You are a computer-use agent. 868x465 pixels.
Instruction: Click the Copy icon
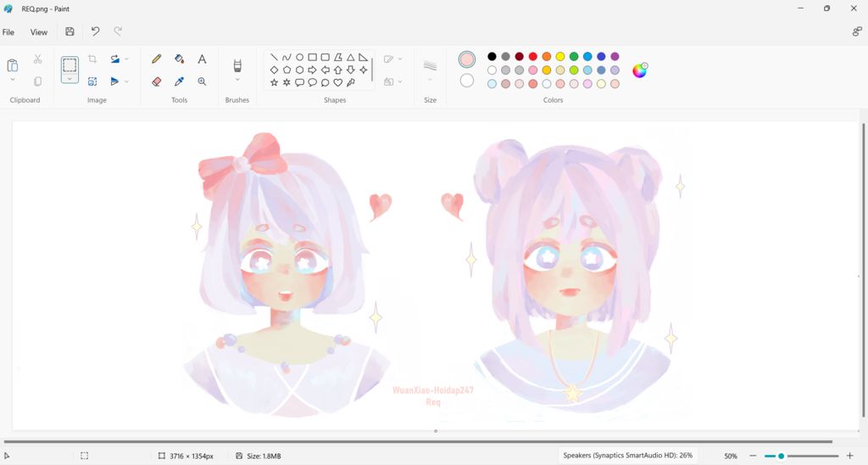tap(37, 81)
